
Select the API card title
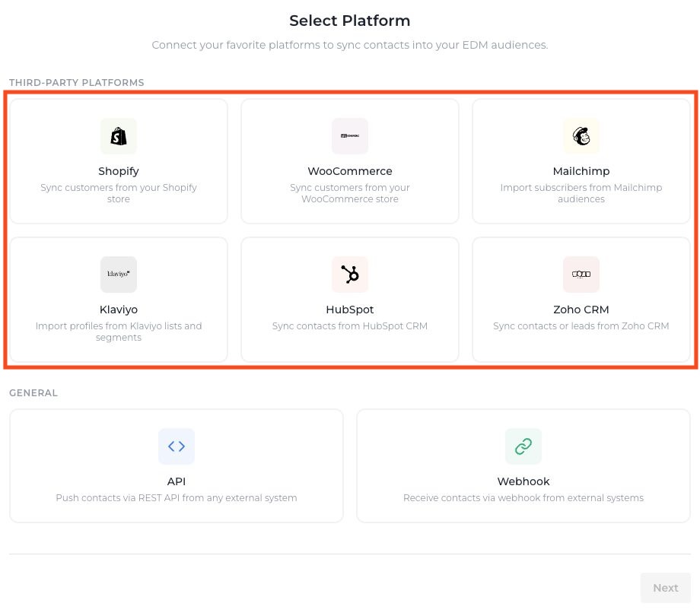coord(177,481)
